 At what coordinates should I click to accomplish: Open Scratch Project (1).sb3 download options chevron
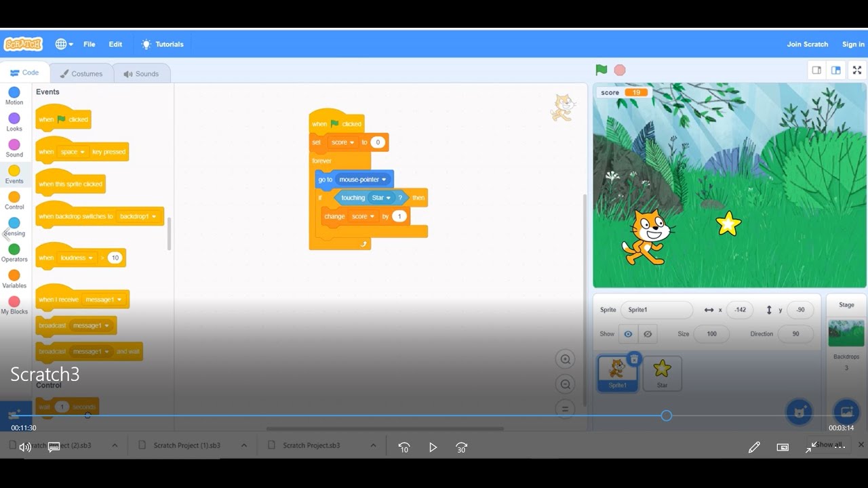tap(243, 445)
